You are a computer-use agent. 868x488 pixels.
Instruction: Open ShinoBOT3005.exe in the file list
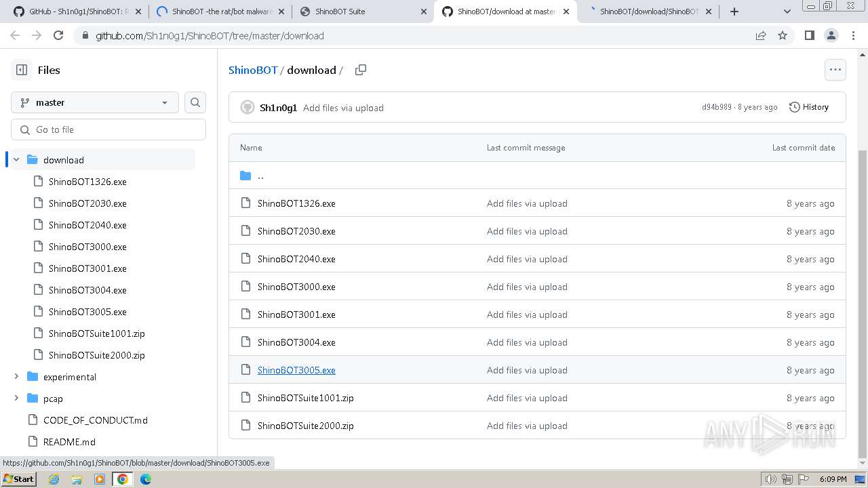[x=296, y=370]
